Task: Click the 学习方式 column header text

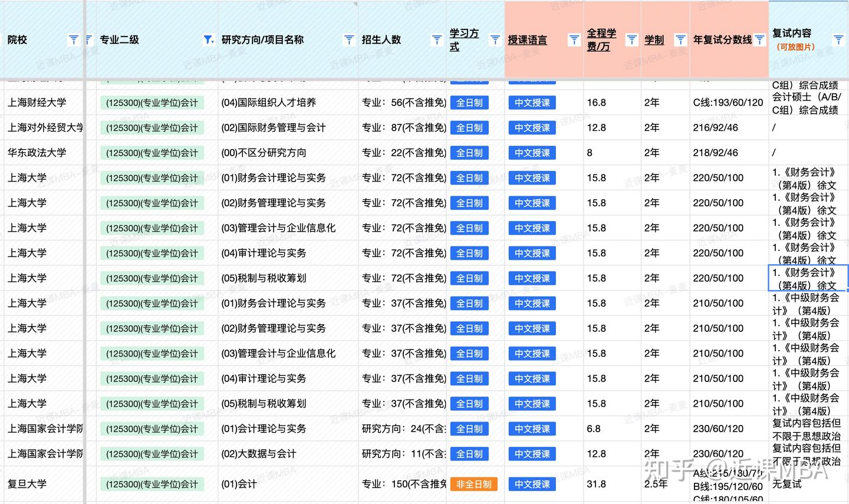Action: pos(464,39)
